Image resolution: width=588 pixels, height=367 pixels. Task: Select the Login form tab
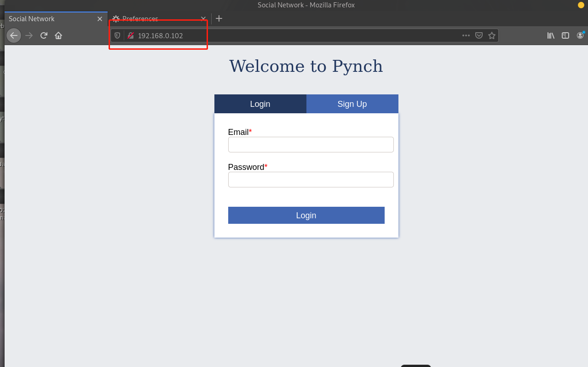pyautogui.click(x=260, y=104)
